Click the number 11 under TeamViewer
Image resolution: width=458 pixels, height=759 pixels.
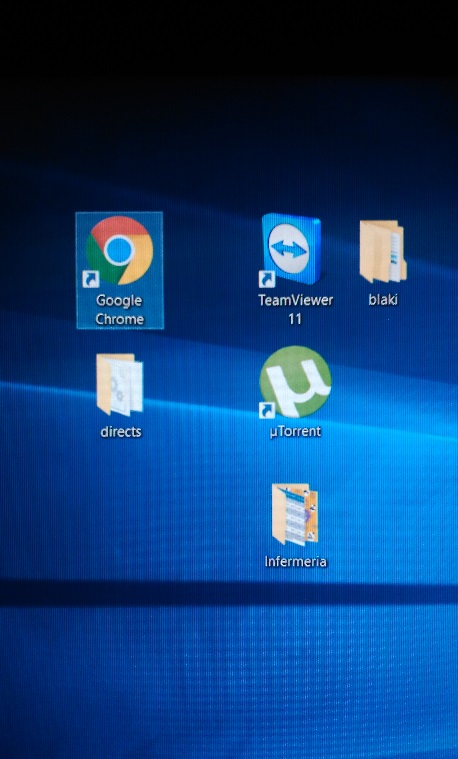295,319
